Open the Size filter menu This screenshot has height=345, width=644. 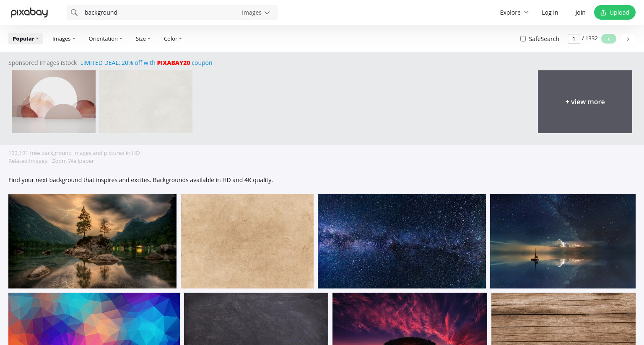tap(143, 39)
